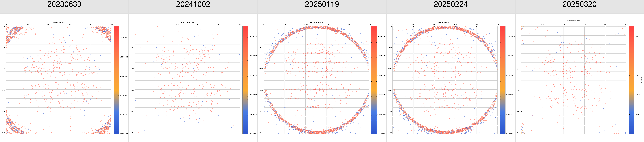This screenshot has width=644, height=142.
Task: Click the 20250320 plot's intensity colorbar
Action: click(631, 80)
